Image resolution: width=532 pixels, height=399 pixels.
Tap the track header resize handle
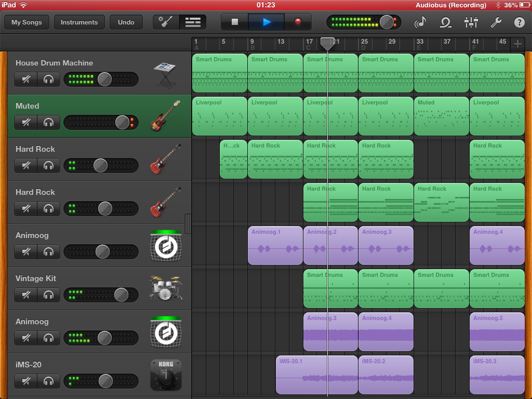tap(188, 224)
